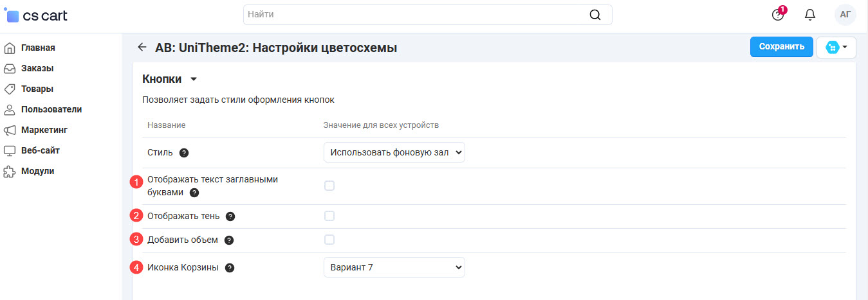The image size is (868, 300).
Task: Click the help icon next to Стиль
Action: (184, 153)
